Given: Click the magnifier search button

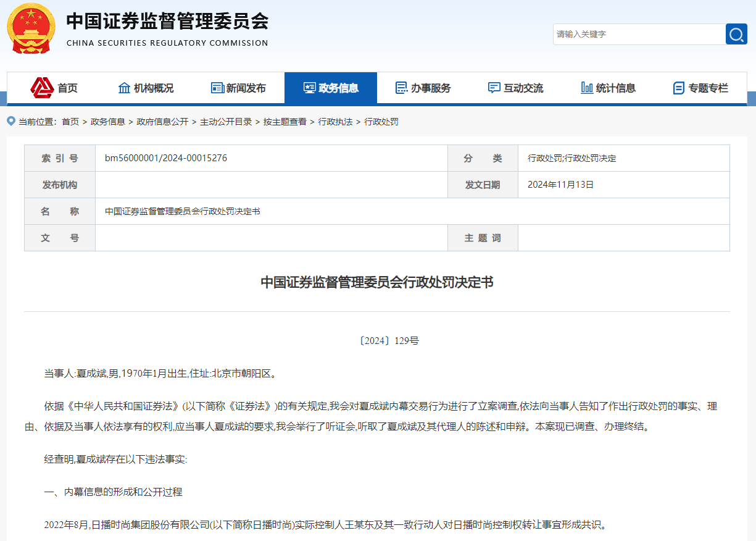Looking at the screenshot, I should [x=736, y=34].
